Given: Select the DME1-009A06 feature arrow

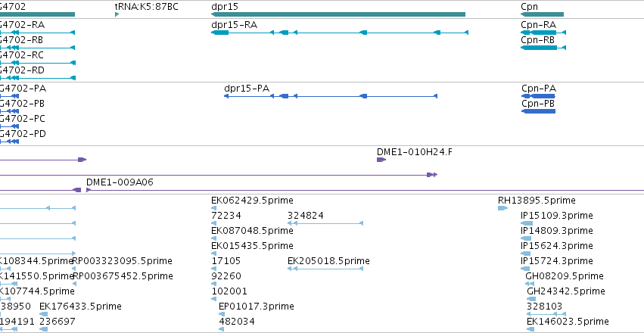Looking at the screenshot, I should (x=89, y=190).
